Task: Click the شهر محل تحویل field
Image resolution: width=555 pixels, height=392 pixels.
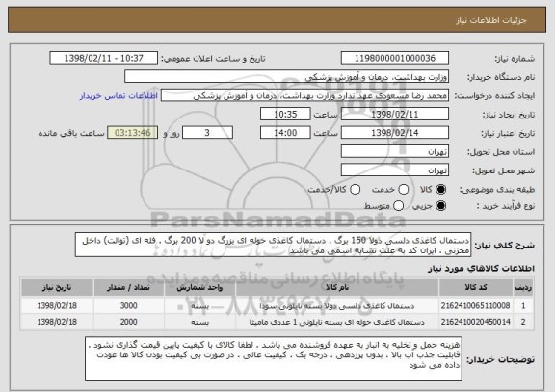Action: tap(395, 170)
